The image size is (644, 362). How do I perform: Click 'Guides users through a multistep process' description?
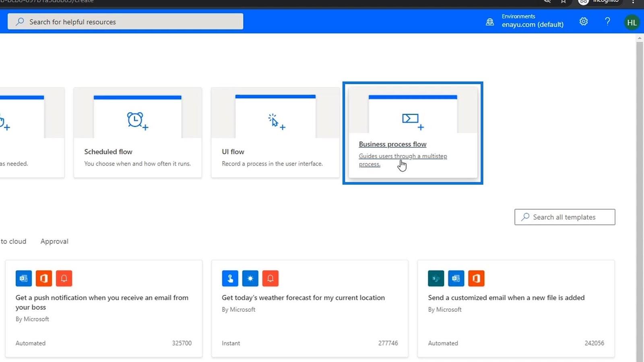click(403, 160)
